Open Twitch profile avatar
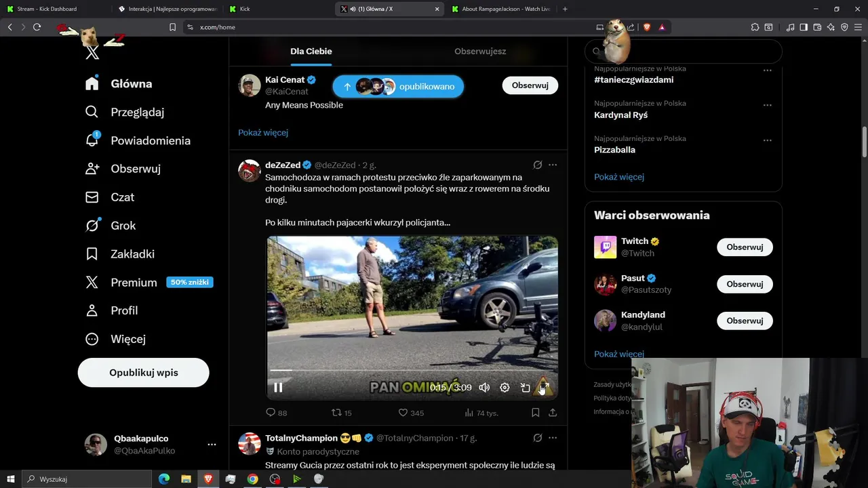Viewport: 868px width, 488px height. click(606, 247)
